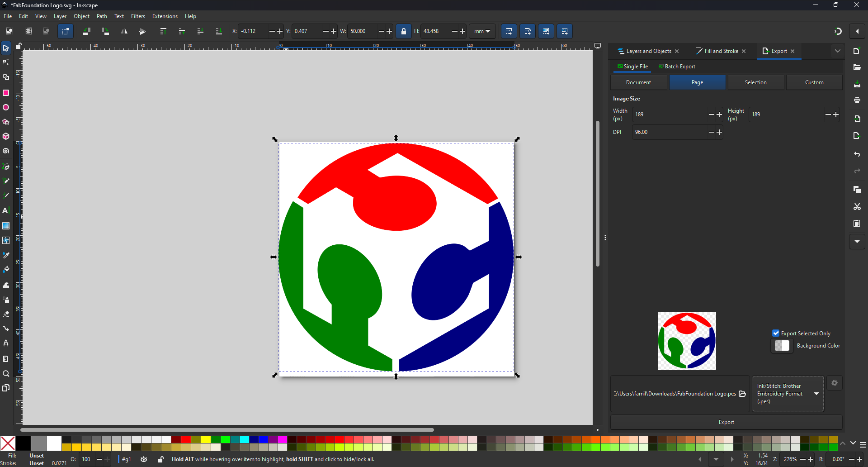Select the 3D box tool

(6, 137)
